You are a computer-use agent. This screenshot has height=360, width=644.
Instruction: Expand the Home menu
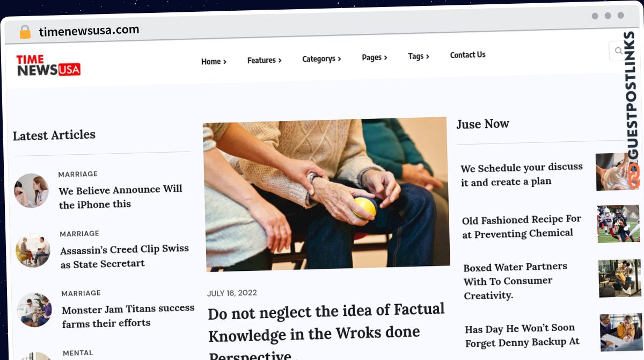[214, 61]
